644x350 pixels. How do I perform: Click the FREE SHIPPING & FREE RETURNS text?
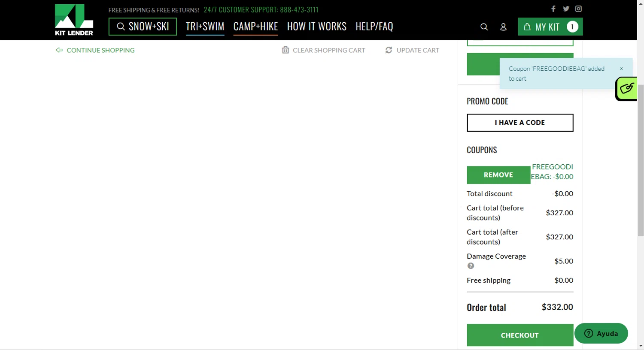coord(154,10)
